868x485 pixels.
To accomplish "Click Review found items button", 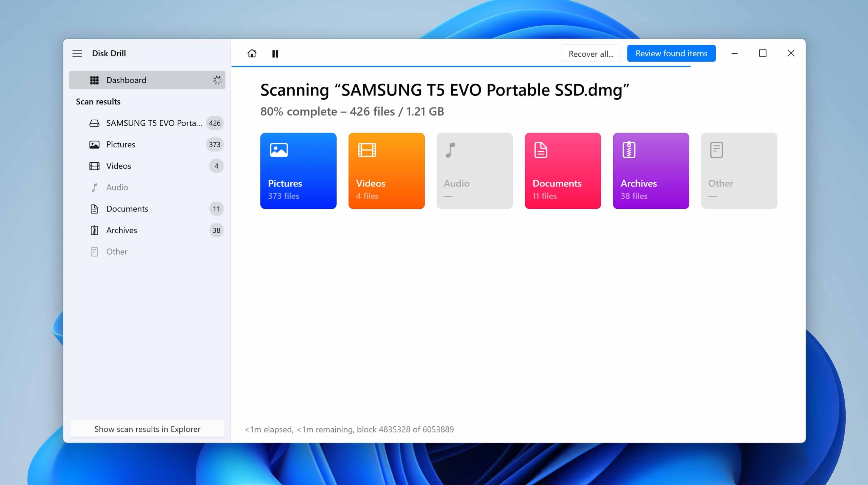I will click(671, 53).
